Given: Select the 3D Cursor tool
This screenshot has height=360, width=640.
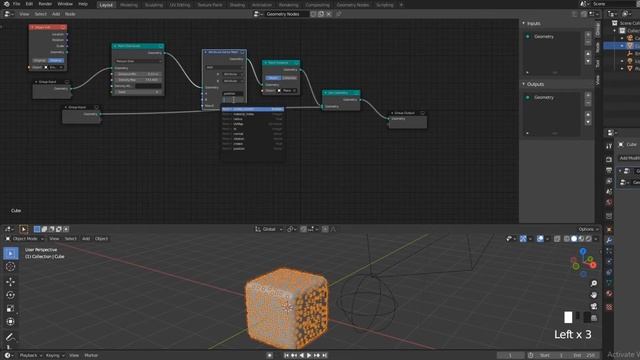Looking at the screenshot, I should pos(11,267).
